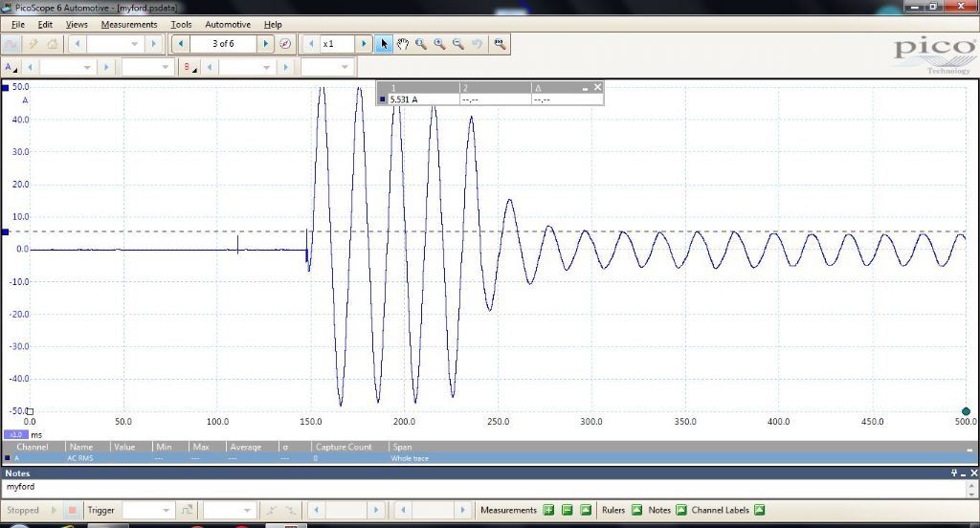Click the red stop capture button
Viewport: 980px width, 528px height.
72,510
